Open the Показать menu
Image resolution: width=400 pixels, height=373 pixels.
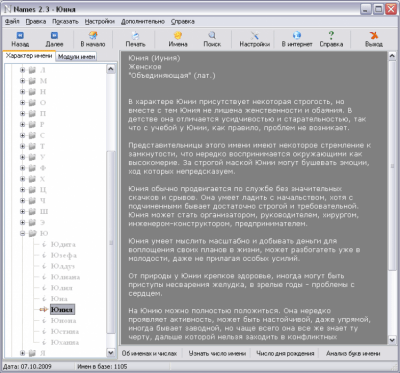click(65, 22)
